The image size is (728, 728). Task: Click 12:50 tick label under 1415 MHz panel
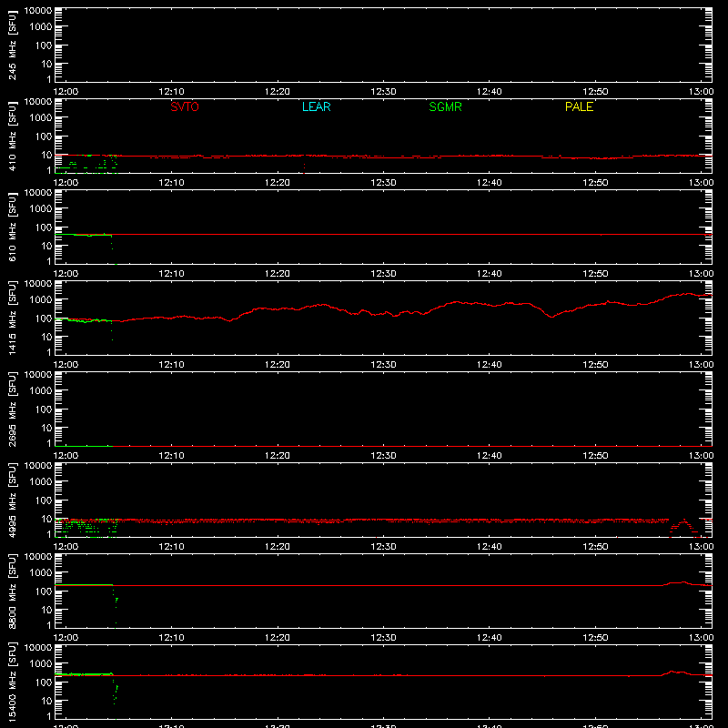tap(595, 365)
